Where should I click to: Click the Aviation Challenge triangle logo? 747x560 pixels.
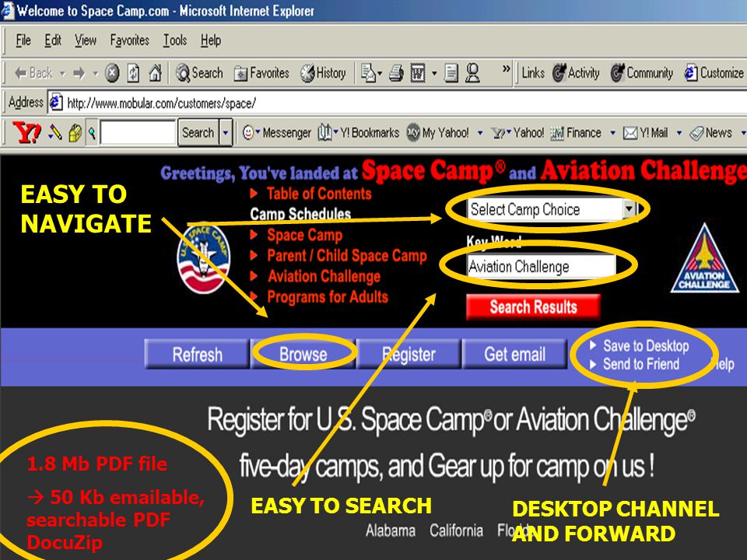click(x=705, y=258)
